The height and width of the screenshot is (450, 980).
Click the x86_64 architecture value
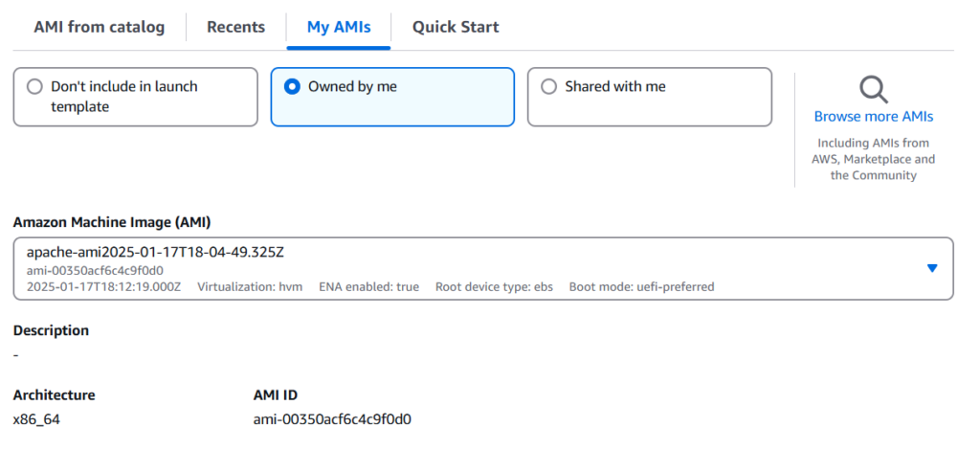[37, 419]
